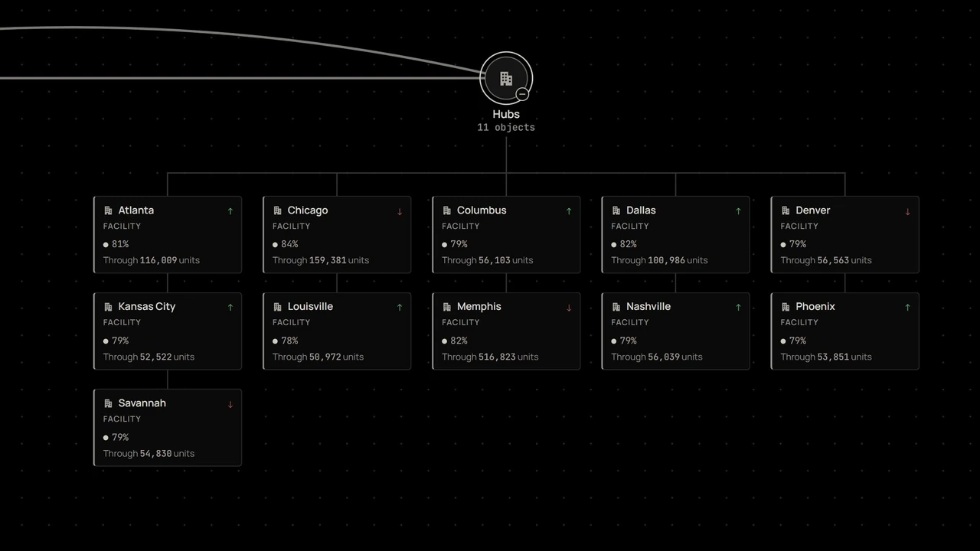Click the Denver facility building icon
Viewport: 980px width, 551px height.
785,210
